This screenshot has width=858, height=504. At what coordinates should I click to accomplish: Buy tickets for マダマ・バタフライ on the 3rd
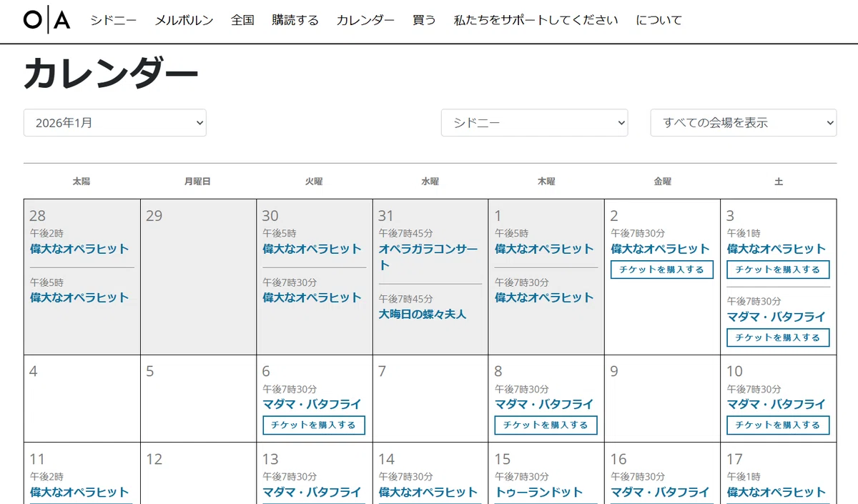coord(778,337)
